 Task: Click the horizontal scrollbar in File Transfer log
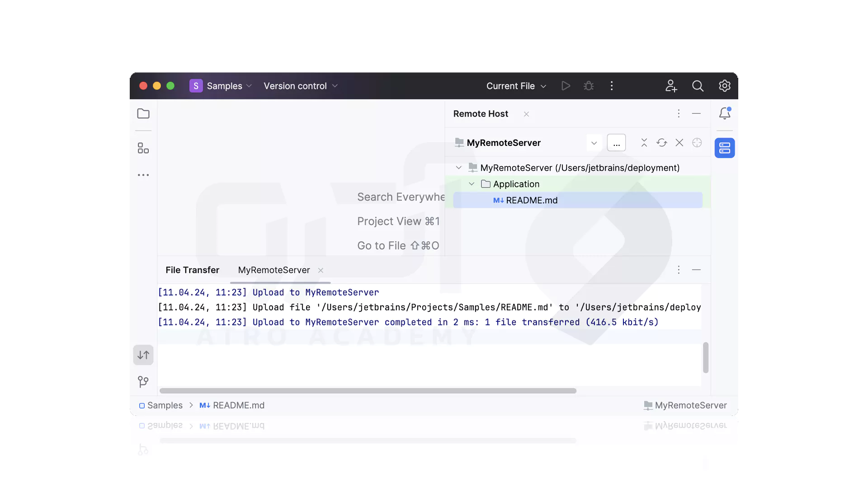368,390
